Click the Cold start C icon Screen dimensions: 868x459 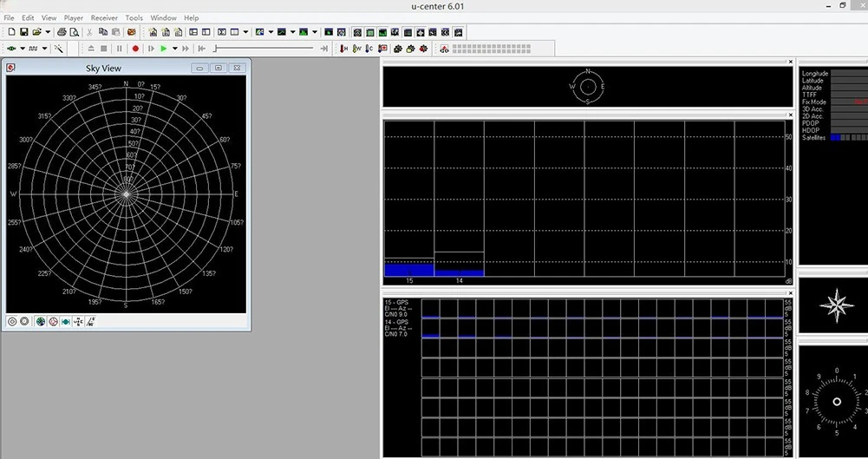pos(369,49)
